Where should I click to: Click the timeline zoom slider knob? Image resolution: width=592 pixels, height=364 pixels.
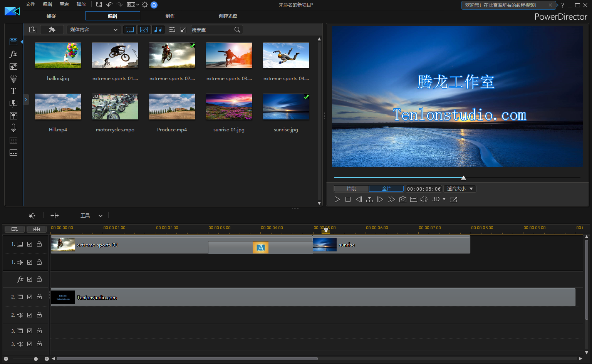36,359
